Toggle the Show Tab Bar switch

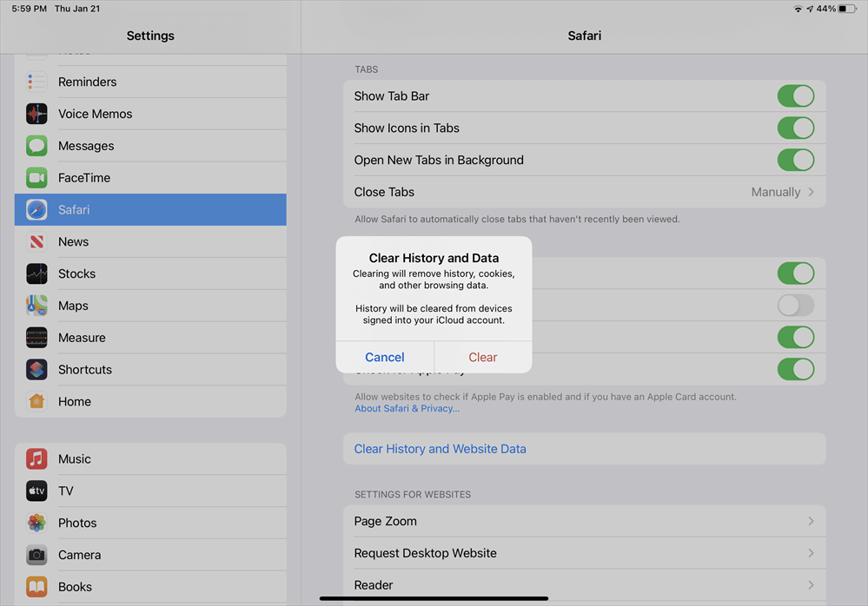click(795, 96)
